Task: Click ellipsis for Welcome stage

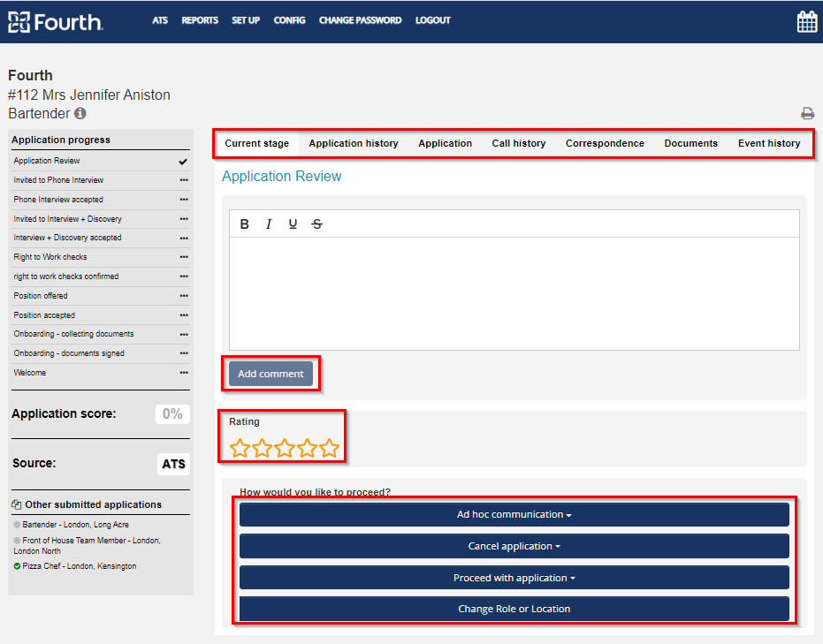Action: coord(184,373)
